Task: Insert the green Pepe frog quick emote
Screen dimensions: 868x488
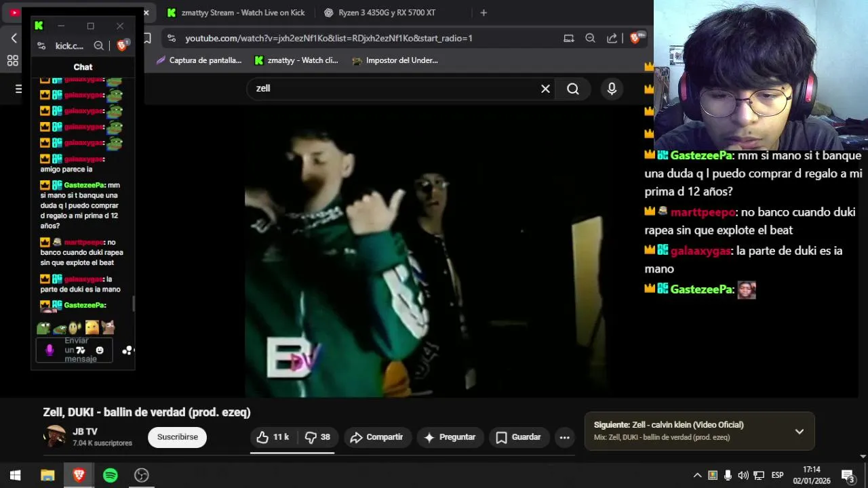Action: tap(43, 328)
